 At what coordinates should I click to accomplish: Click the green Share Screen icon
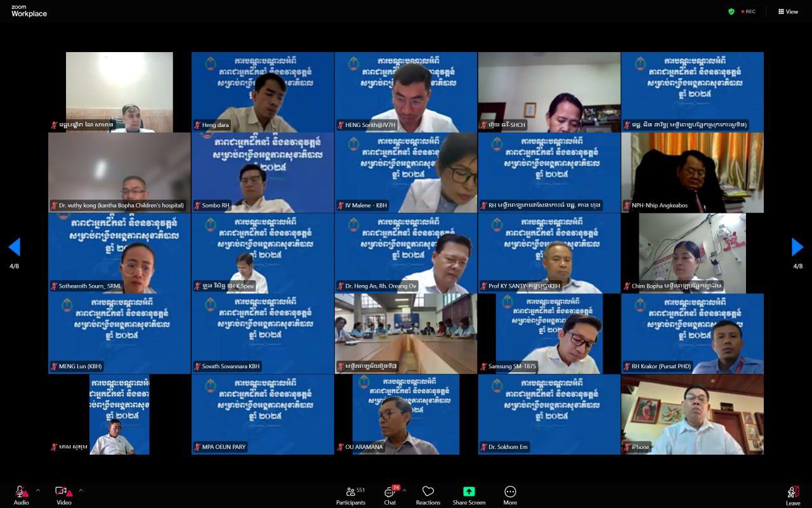click(x=469, y=491)
